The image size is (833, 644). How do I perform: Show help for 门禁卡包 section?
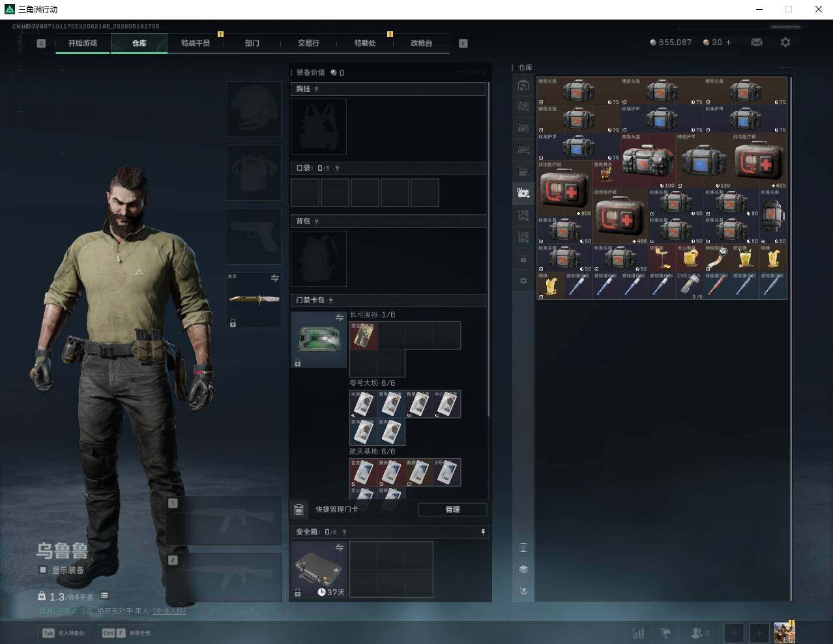331,300
